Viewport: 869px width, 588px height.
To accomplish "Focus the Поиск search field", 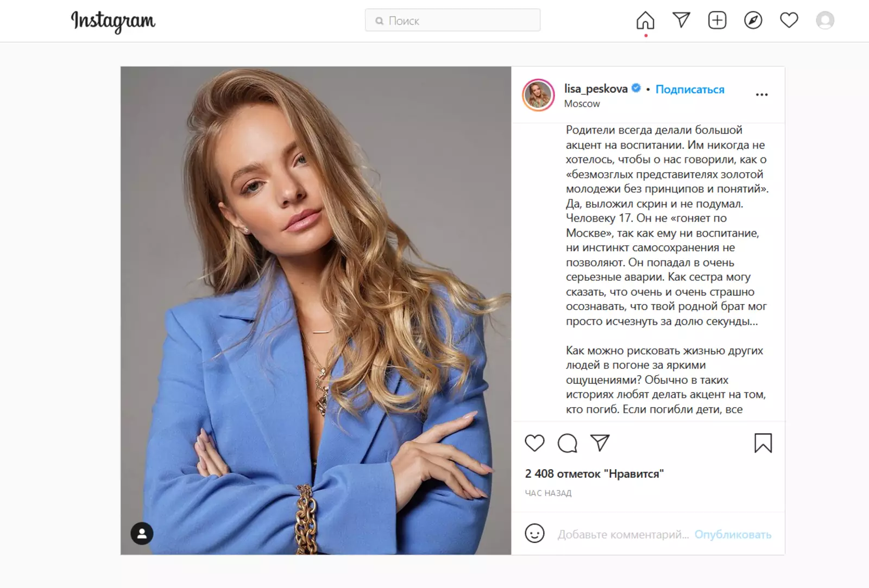I will (453, 21).
